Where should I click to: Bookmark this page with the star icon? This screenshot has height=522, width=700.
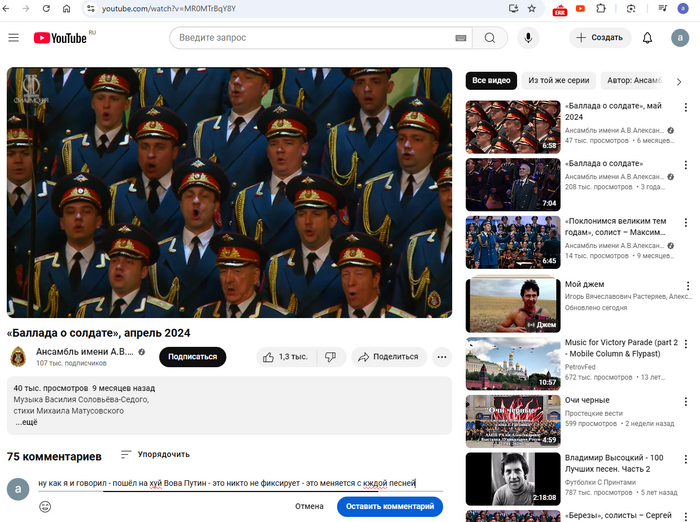[x=532, y=8]
